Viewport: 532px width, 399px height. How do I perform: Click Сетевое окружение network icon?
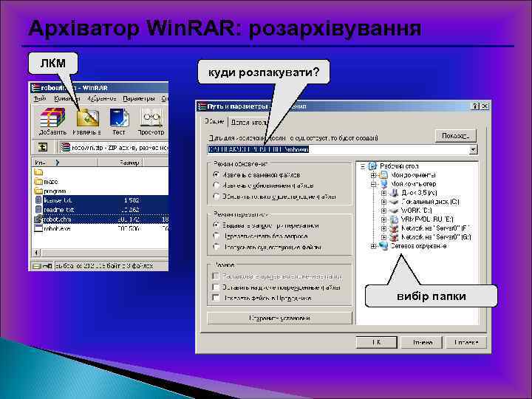(x=383, y=245)
